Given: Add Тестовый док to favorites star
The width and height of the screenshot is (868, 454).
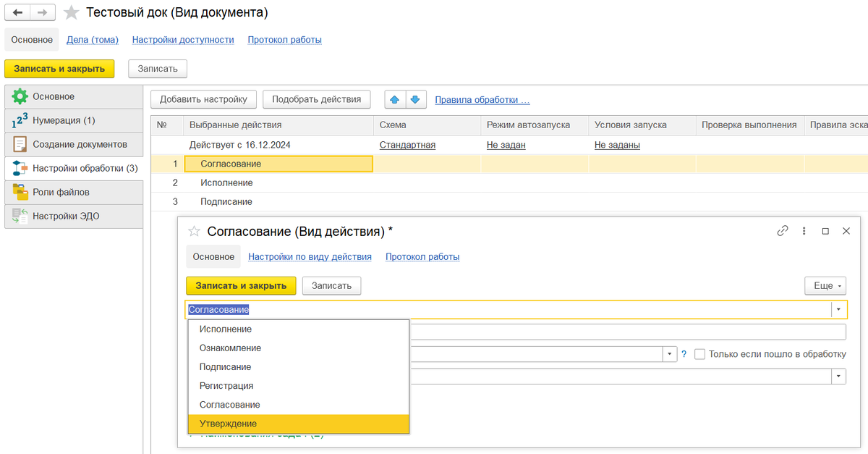Looking at the screenshot, I should pos(71,12).
